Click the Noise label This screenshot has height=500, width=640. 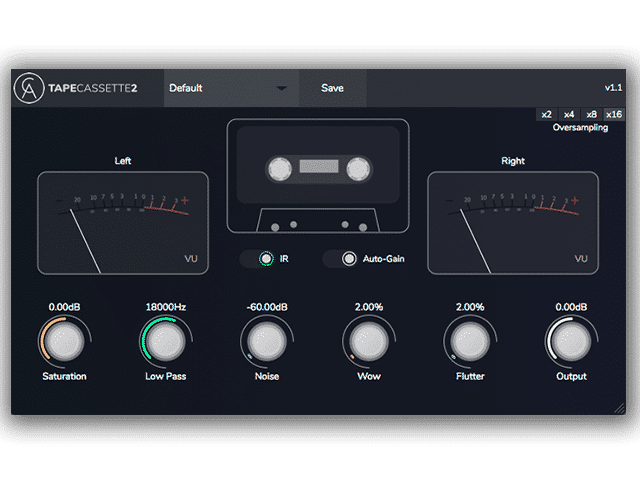click(x=267, y=376)
